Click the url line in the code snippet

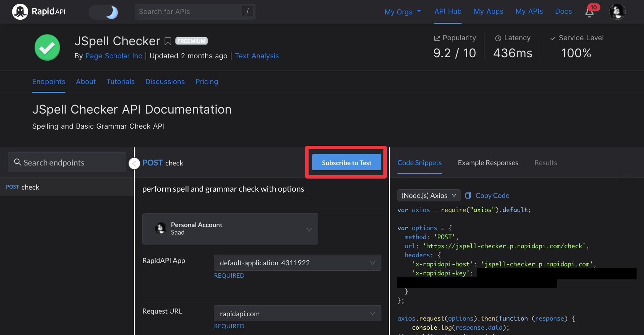(x=496, y=246)
